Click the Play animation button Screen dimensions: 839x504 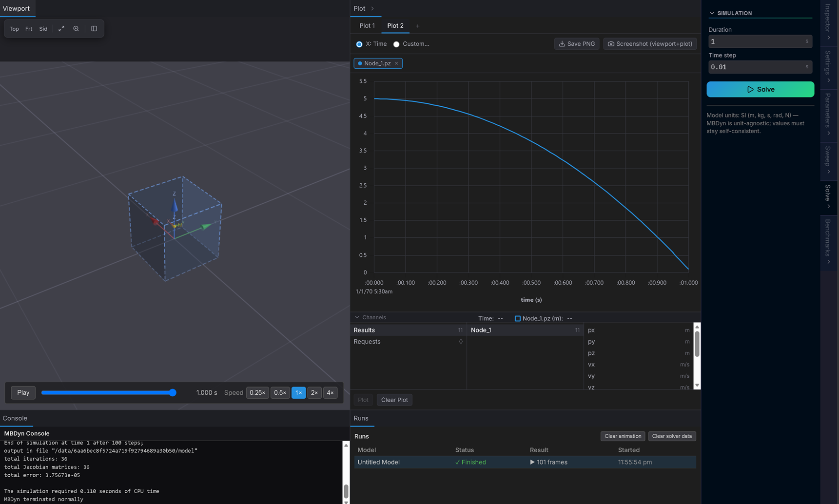(x=23, y=392)
